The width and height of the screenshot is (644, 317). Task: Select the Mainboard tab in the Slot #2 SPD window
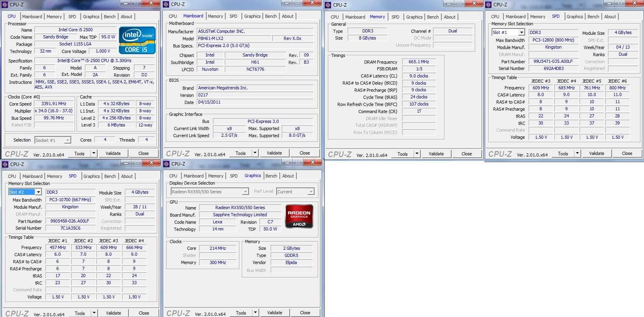coord(32,176)
